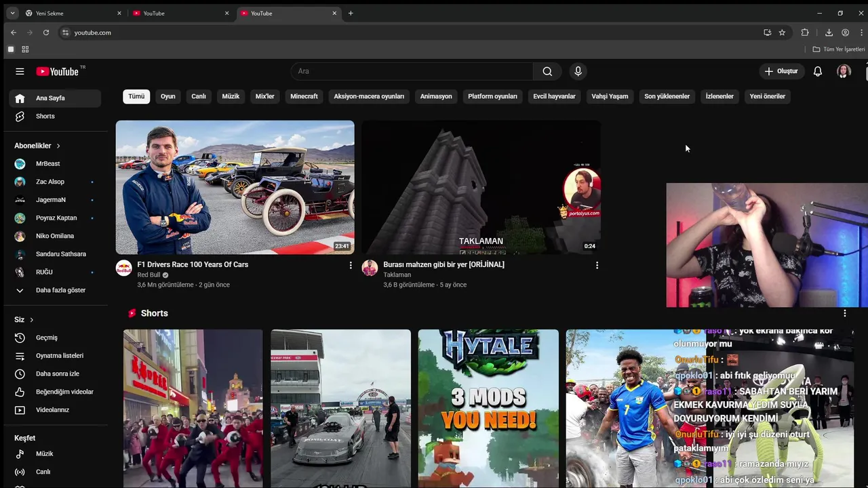Viewport: 868px width, 488px height.
Task: Select the Oyun filter chip
Action: tap(168, 96)
